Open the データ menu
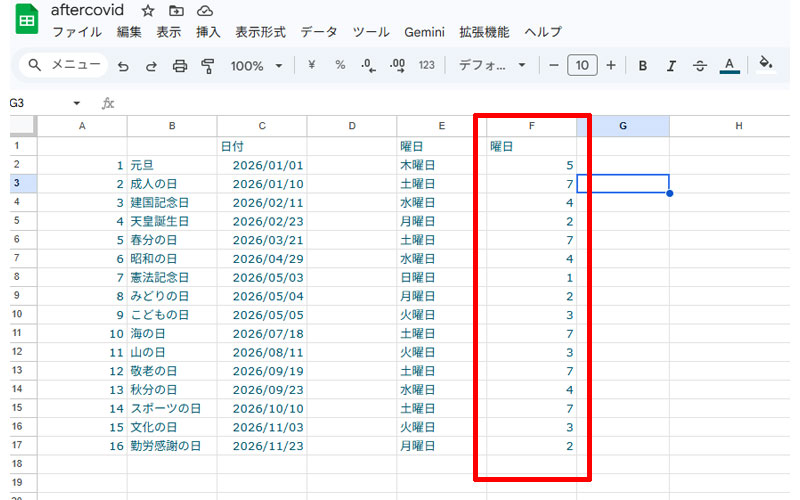 tap(319, 32)
